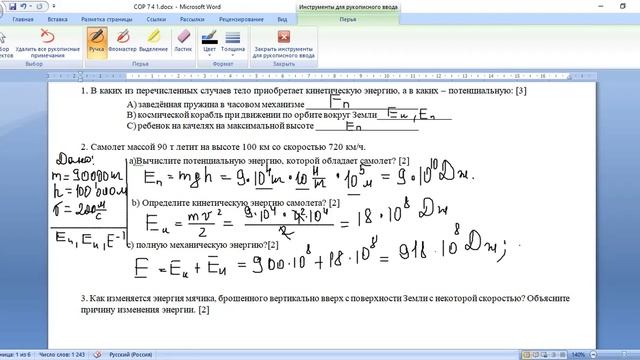The height and width of the screenshot is (360, 640).
Task: Select the Ластик eraser tool
Action: click(x=183, y=41)
